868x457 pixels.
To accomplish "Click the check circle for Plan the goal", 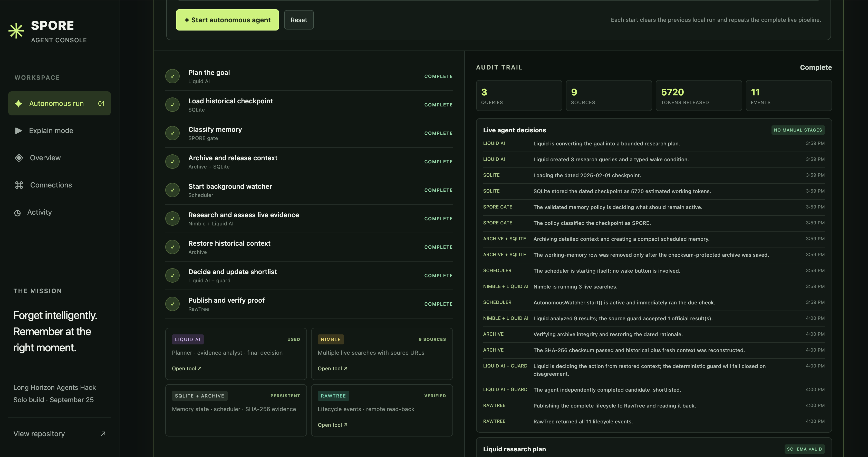I will [x=172, y=76].
